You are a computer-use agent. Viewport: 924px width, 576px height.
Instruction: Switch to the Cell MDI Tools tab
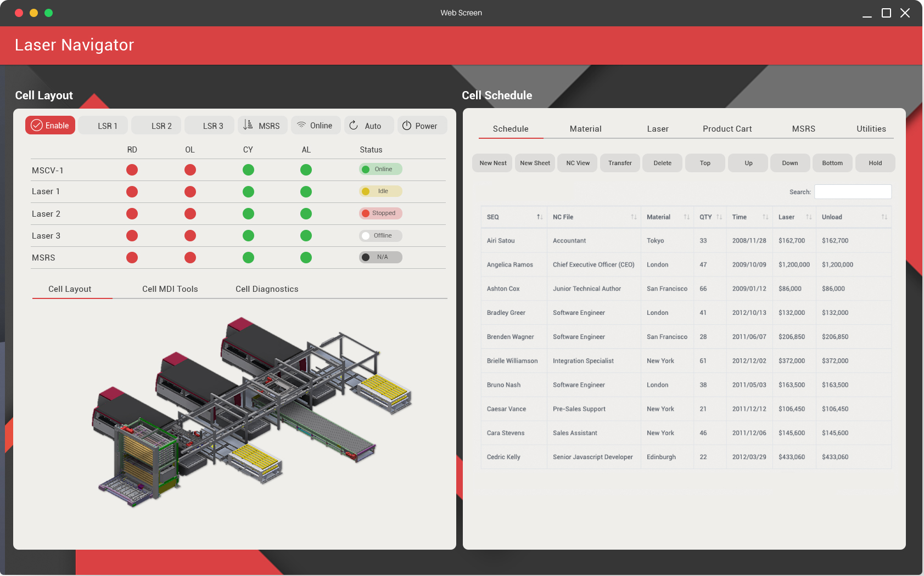tap(170, 289)
